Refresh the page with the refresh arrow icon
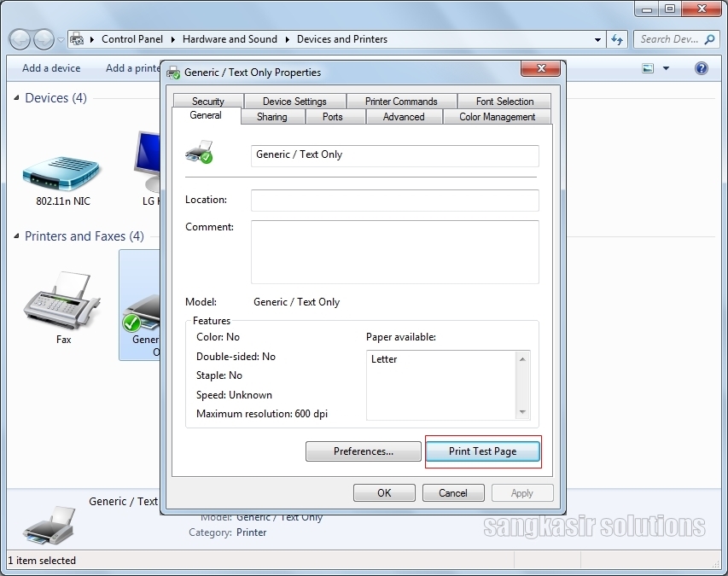 616,38
